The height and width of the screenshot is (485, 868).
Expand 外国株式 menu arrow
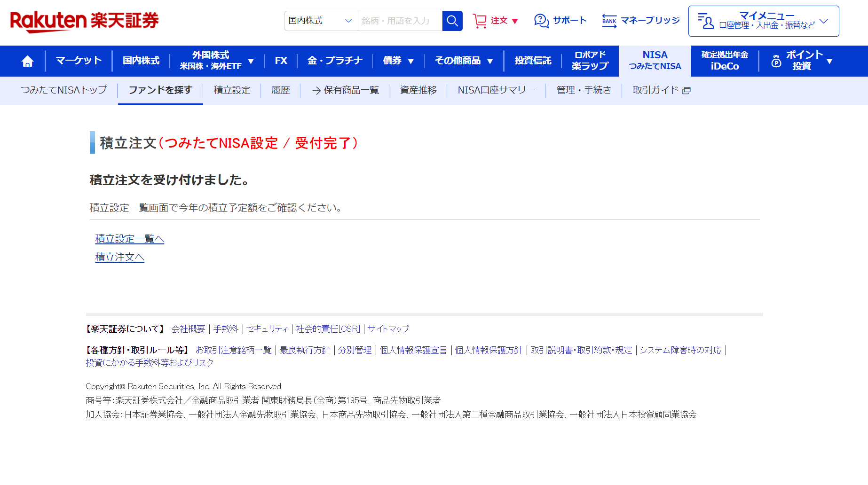[251, 61]
